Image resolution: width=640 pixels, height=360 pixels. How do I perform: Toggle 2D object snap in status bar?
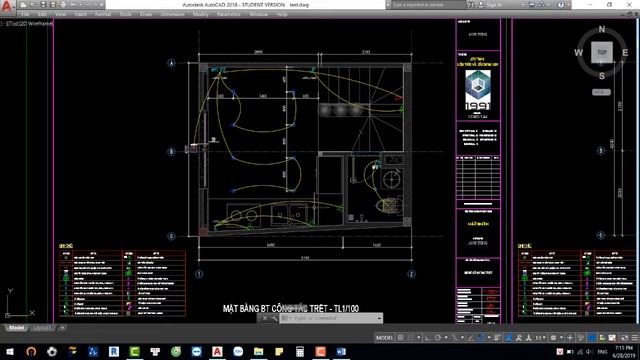click(x=480, y=338)
